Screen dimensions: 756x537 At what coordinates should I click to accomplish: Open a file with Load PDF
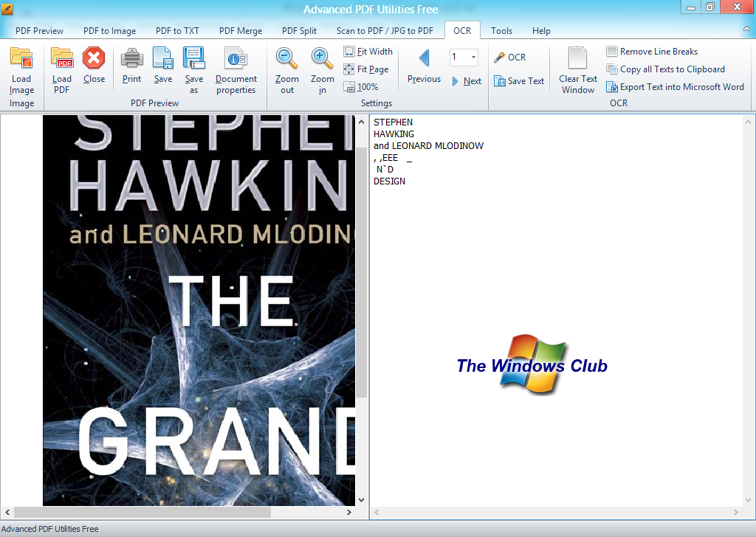point(62,70)
